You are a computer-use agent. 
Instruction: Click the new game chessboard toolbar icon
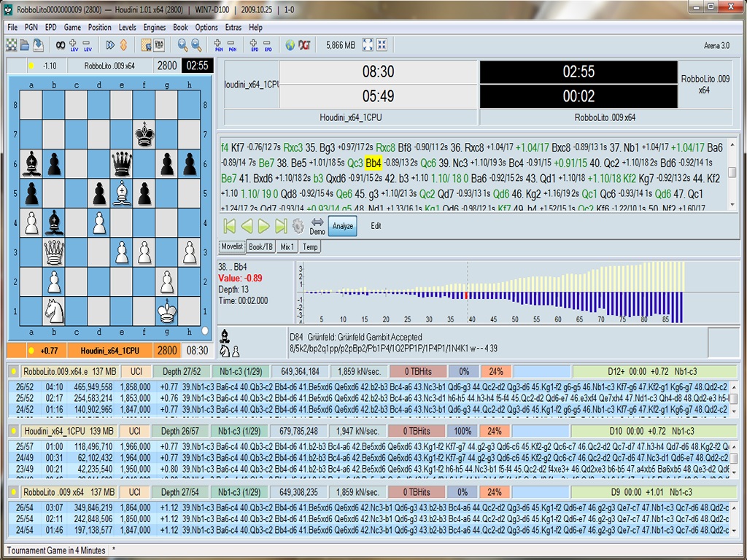pos(11,44)
